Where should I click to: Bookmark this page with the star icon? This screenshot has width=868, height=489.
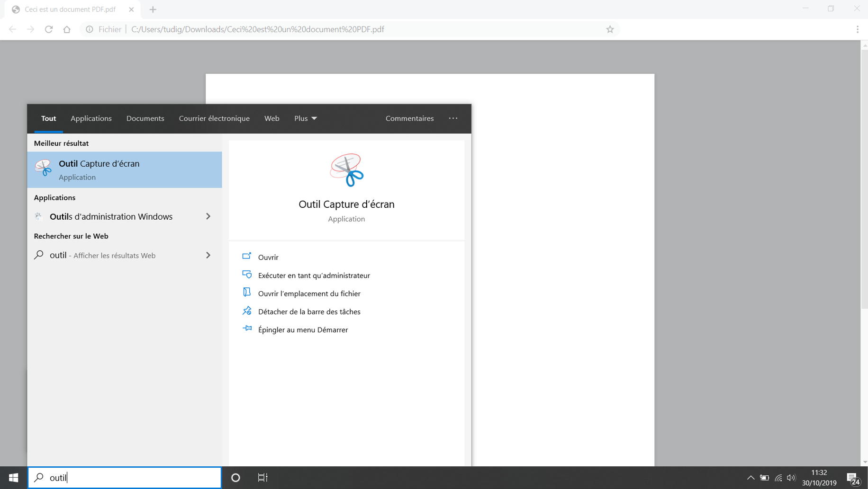click(x=610, y=29)
